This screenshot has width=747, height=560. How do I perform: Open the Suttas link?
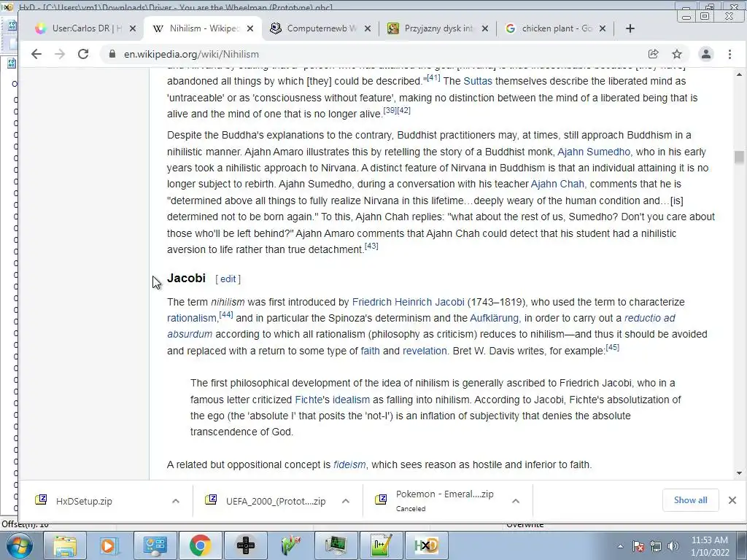coord(478,81)
